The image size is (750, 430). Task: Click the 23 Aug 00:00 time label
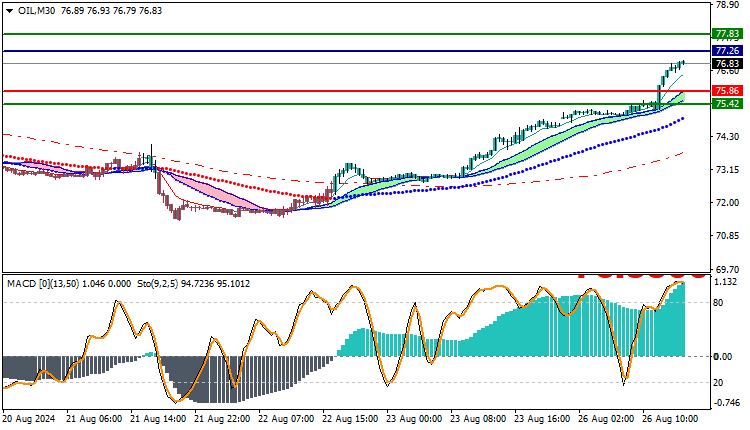tap(414, 419)
